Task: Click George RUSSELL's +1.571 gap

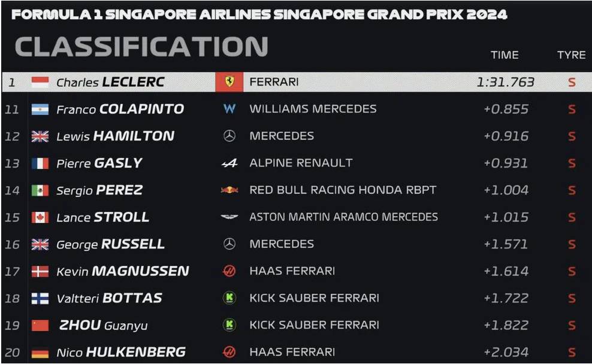Action: point(505,244)
